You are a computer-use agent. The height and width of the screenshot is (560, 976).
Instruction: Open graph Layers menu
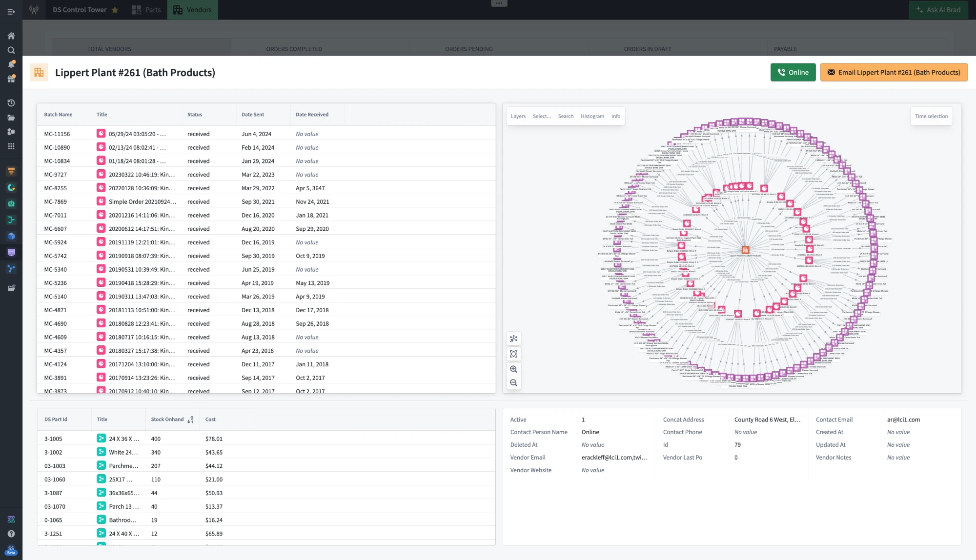518,117
